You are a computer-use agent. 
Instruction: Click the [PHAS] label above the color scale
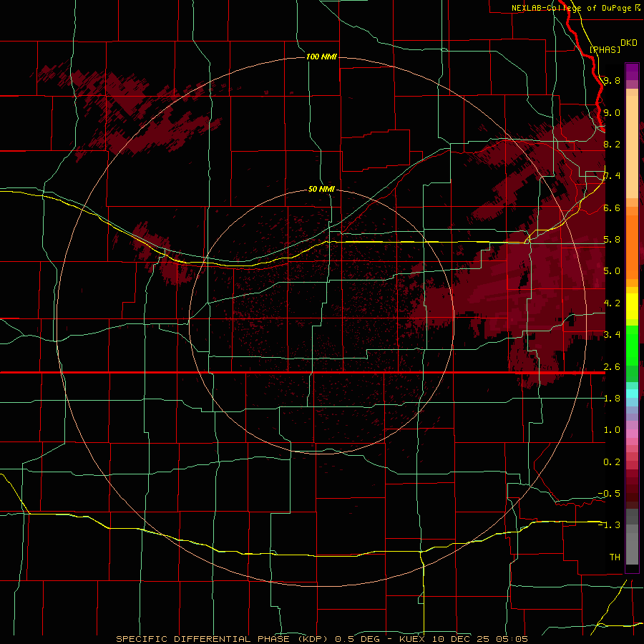(605, 49)
